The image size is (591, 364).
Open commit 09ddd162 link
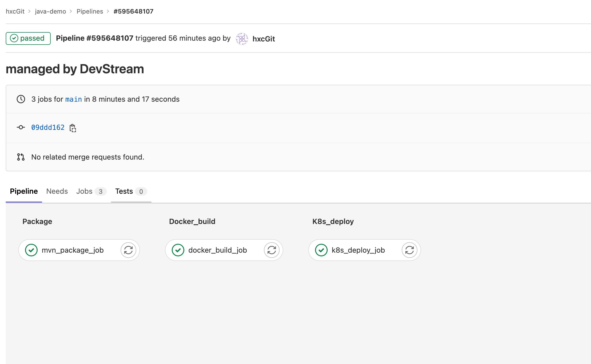click(x=48, y=128)
